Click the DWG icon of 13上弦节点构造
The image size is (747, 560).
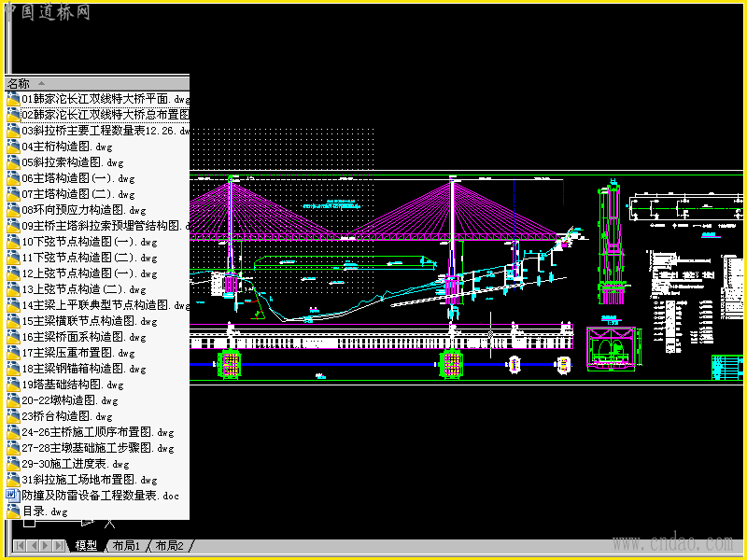pos(13,289)
